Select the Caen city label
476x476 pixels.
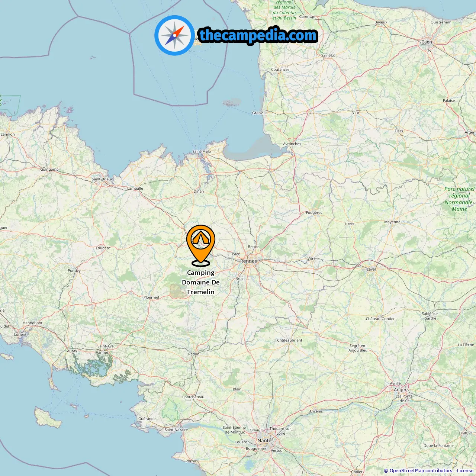click(x=427, y=42)
